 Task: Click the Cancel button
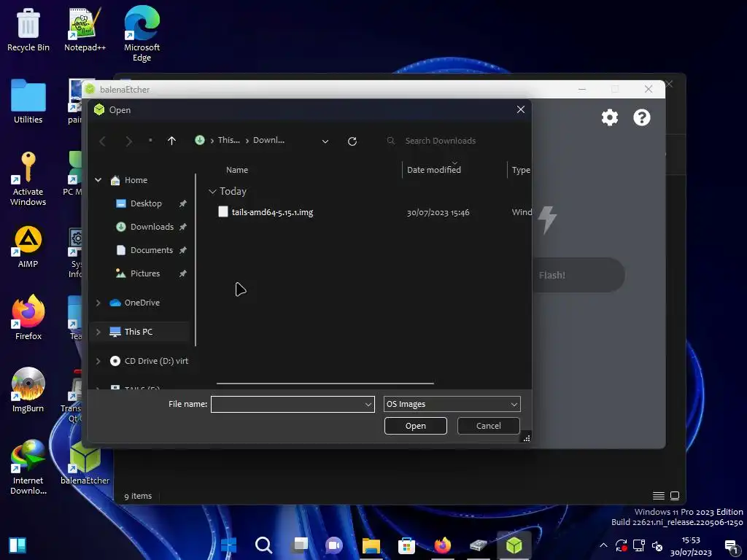pos(488,426)
